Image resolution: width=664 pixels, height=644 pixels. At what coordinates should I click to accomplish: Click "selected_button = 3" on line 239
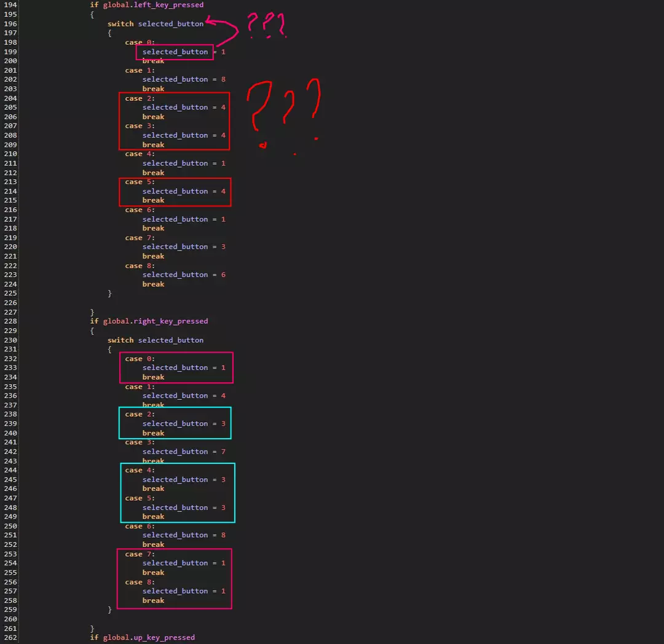(184, 423)
